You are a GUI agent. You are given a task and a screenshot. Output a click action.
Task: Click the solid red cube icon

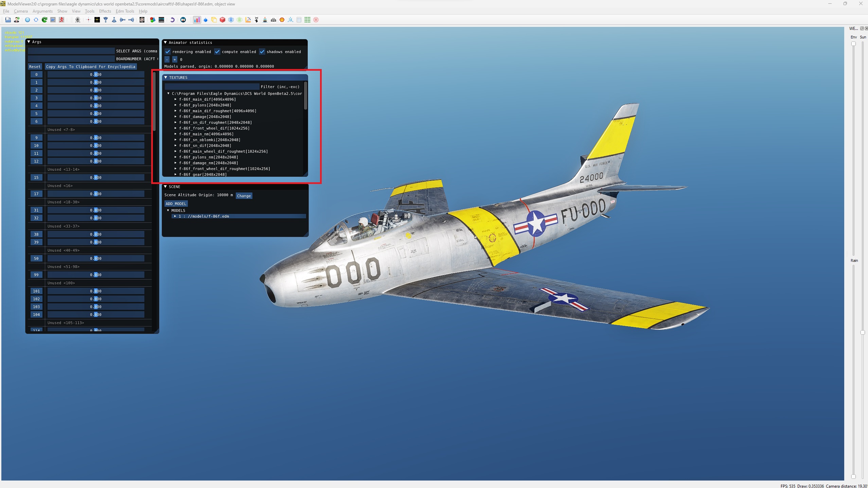pyautogui.click(x=223, y=20)
